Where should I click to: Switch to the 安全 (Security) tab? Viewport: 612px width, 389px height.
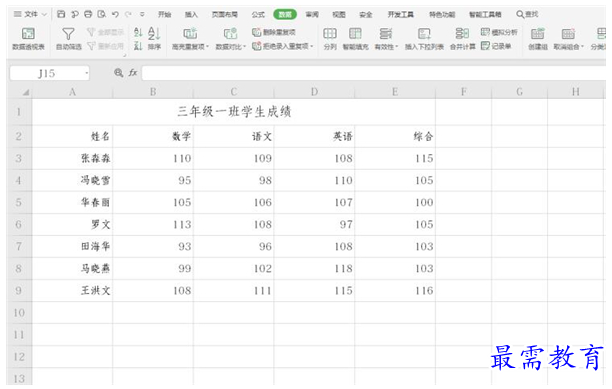pyautogui.click(x=365, y=14)
